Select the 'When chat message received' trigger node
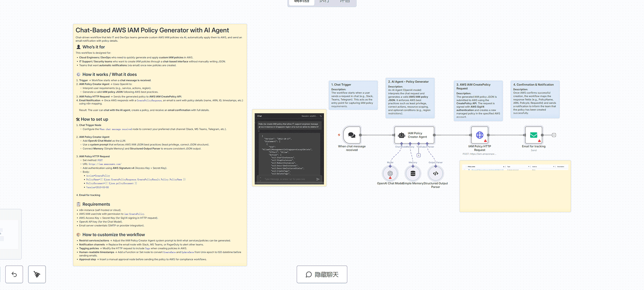This screenshot has width=644, height=290. (352, 135)
